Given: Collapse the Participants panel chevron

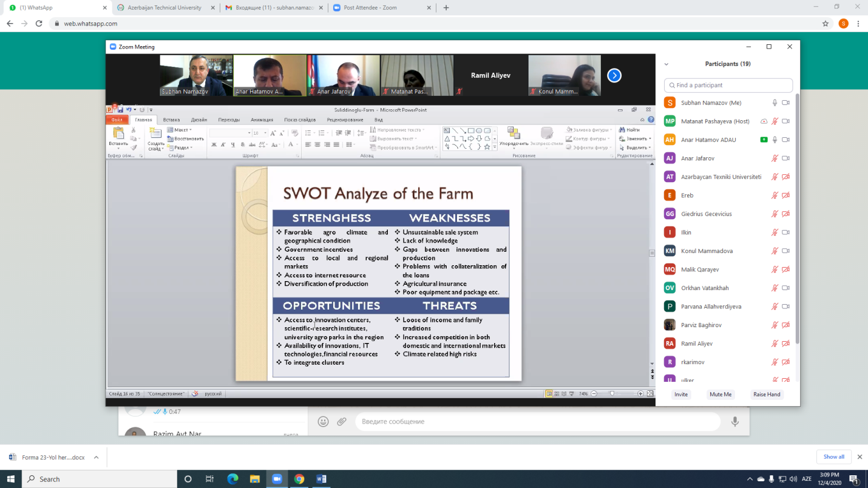Looking at the screenshot, I should point(666,64).
